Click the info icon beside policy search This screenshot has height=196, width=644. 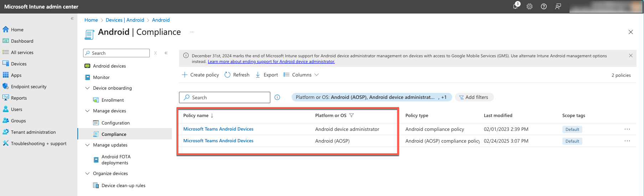(277, 97)
